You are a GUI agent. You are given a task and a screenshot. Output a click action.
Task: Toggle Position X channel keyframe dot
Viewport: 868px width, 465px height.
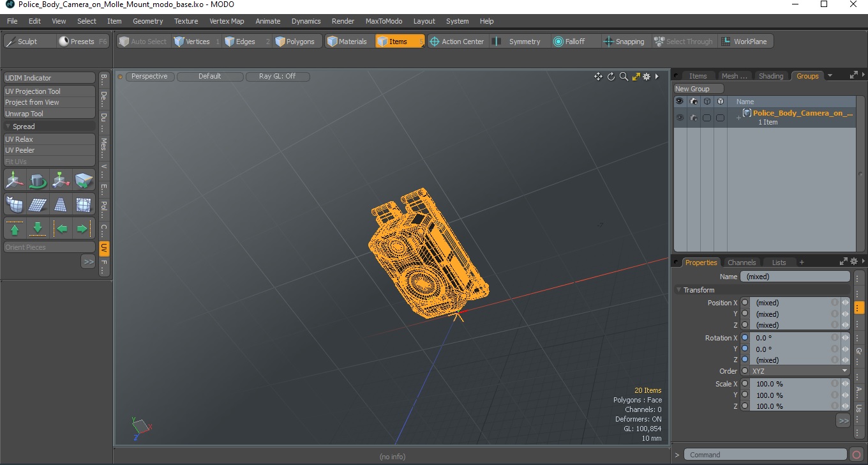coord(745,303)
